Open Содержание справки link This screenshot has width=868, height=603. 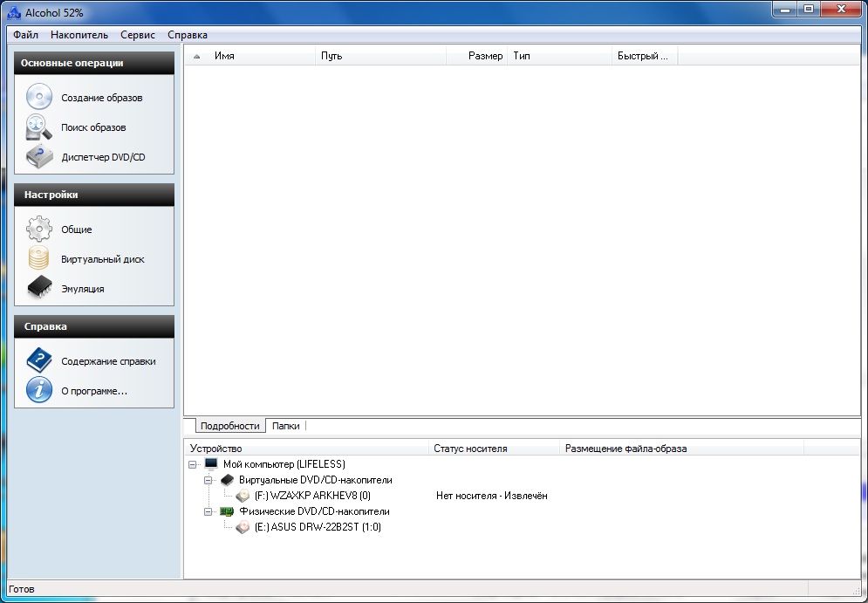(x=108, y=361)
